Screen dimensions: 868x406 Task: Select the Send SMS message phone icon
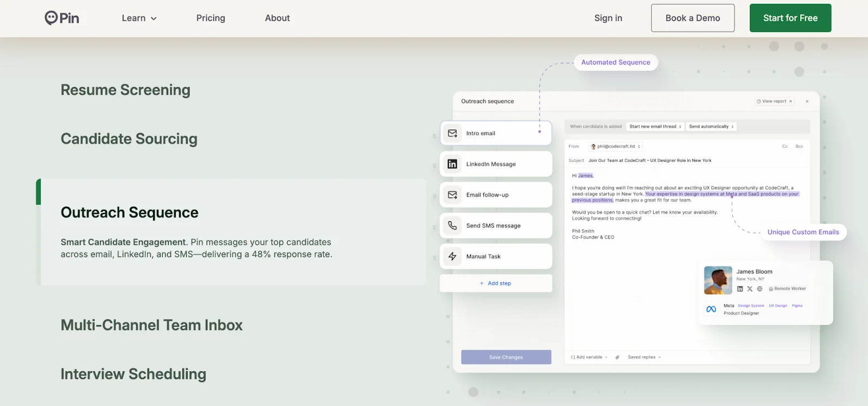452,225
